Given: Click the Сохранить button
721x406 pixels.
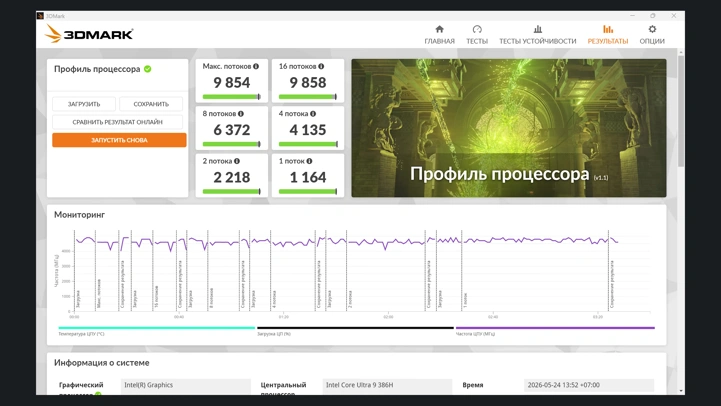Looking at the screenshot, I should (151, 104).
